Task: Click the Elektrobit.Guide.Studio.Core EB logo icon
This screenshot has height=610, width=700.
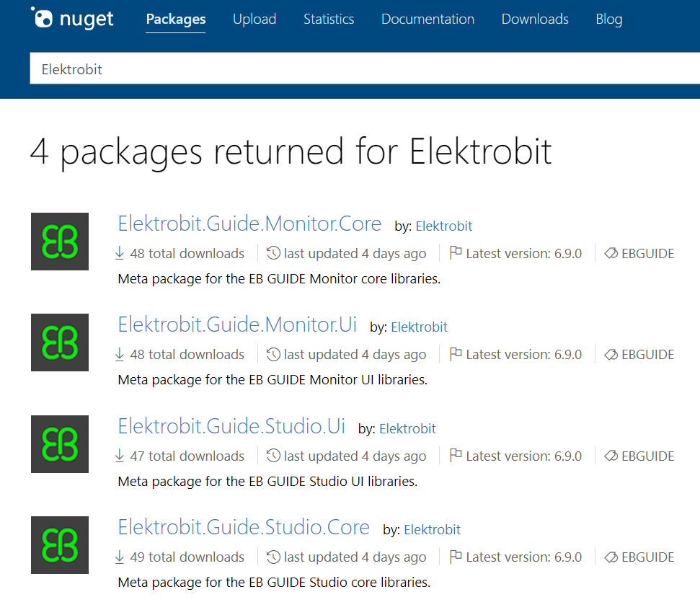Action: click(x=60, y=545)
